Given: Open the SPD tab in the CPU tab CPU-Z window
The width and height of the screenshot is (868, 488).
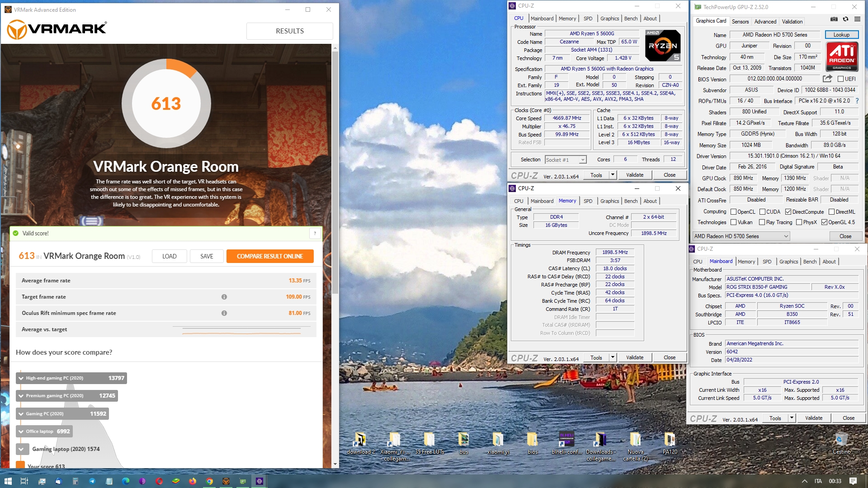Looking at the screenshot, I should point(588,19).
